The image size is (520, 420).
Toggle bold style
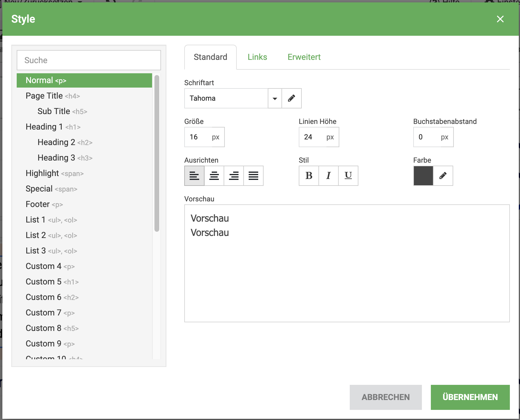tap(309, 176)
